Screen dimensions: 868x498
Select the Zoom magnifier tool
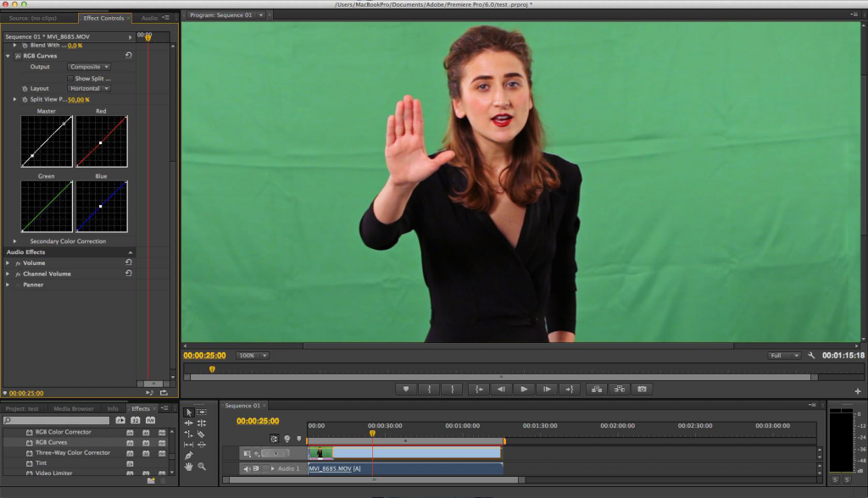202,467
